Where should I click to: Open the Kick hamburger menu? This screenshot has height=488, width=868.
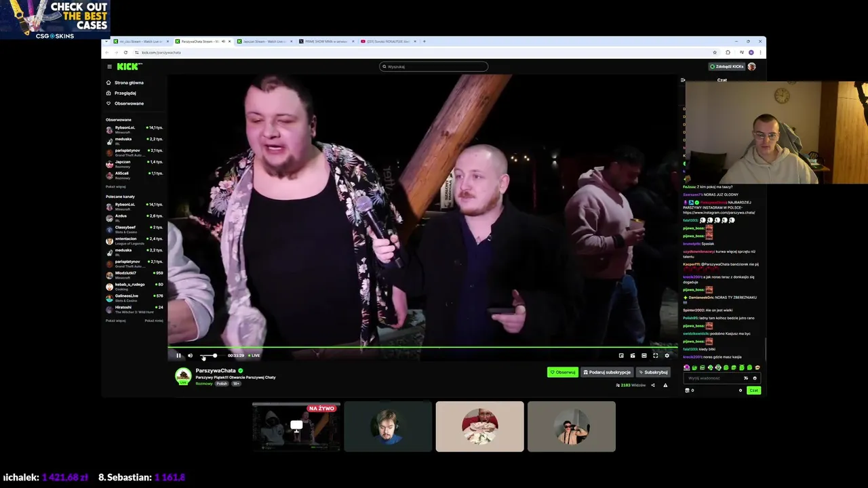[x=109, y=66]
